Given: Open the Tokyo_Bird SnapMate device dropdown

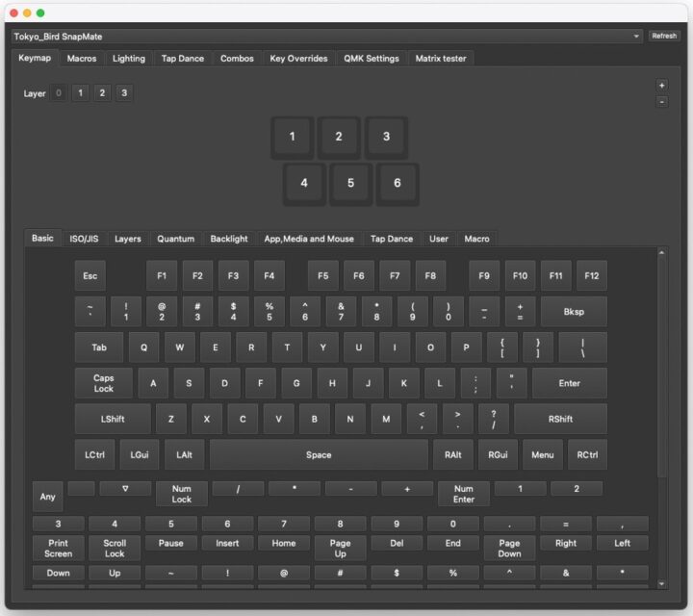Looking at the screenshot, I should pyautogui.click(x=327, y=36).
